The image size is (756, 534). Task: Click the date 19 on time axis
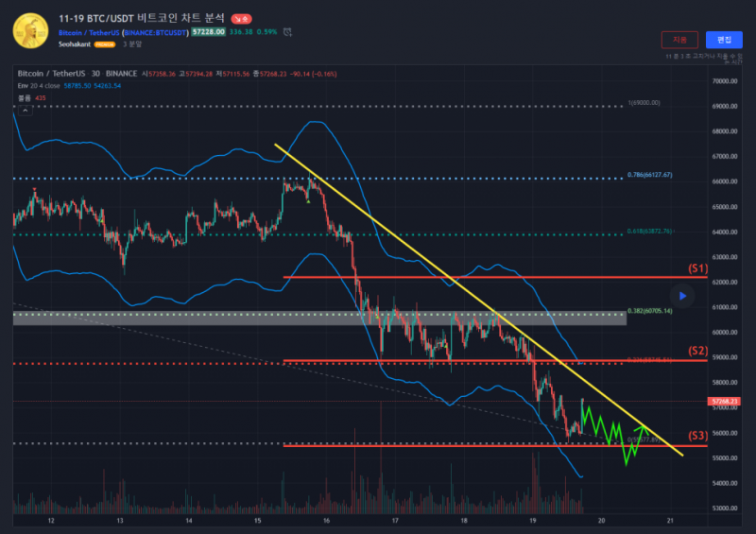click(x=533, y=520)
